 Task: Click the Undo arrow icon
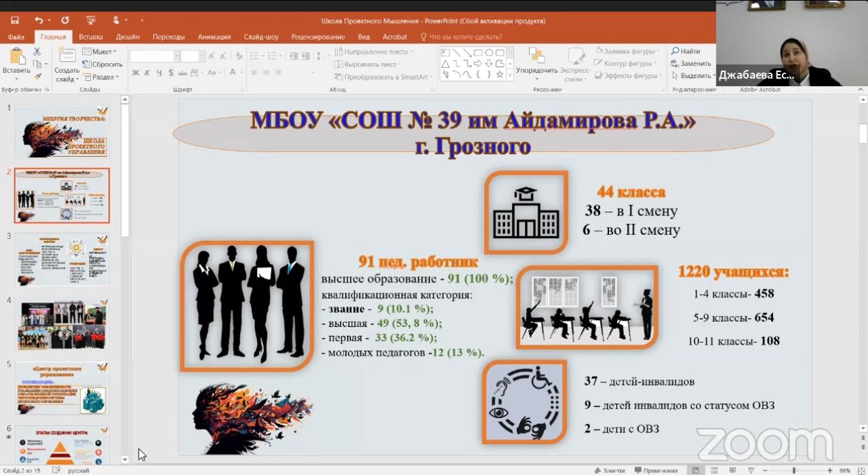point(38,20)
